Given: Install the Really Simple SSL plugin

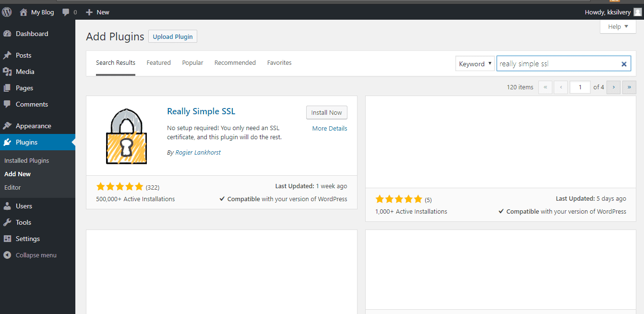Looking at the screenshot, I should (326, 112).
